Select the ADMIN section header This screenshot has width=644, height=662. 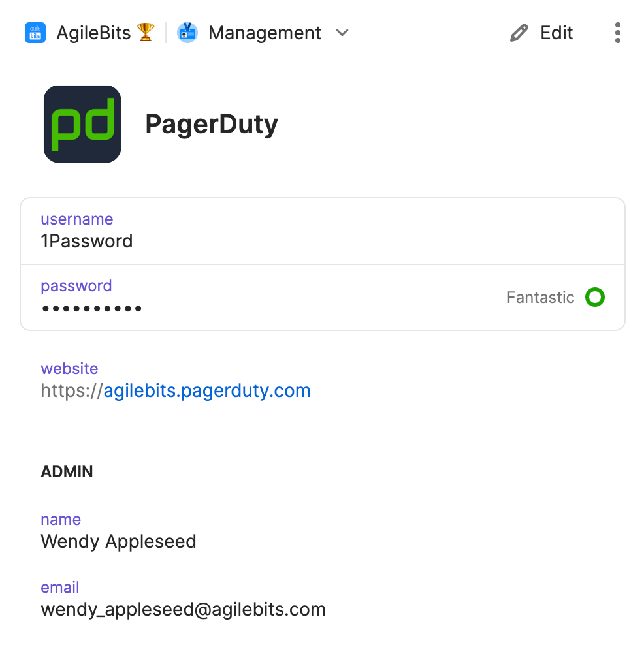coord(67,471)
